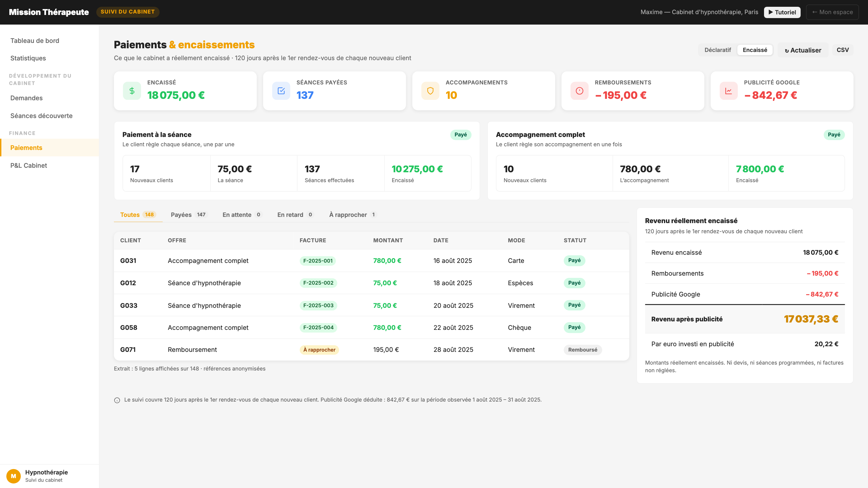Click the green dollar icon in Encaissé card
868x488 pixels.
132,91
